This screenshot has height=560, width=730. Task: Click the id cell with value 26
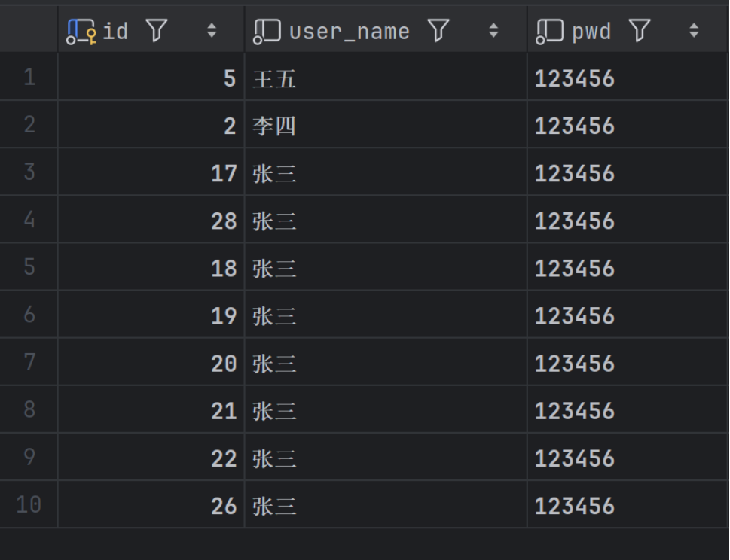click(x=151, y=504)
